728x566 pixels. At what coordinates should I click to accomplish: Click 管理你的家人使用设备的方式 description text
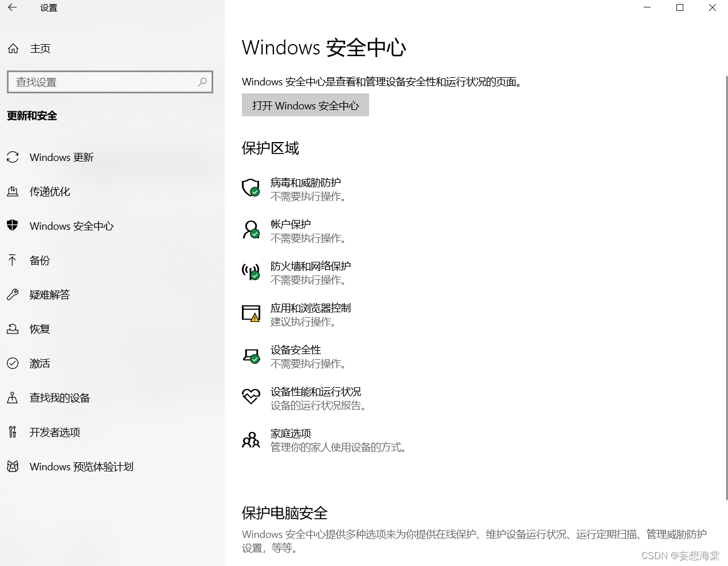pos(339,447)
